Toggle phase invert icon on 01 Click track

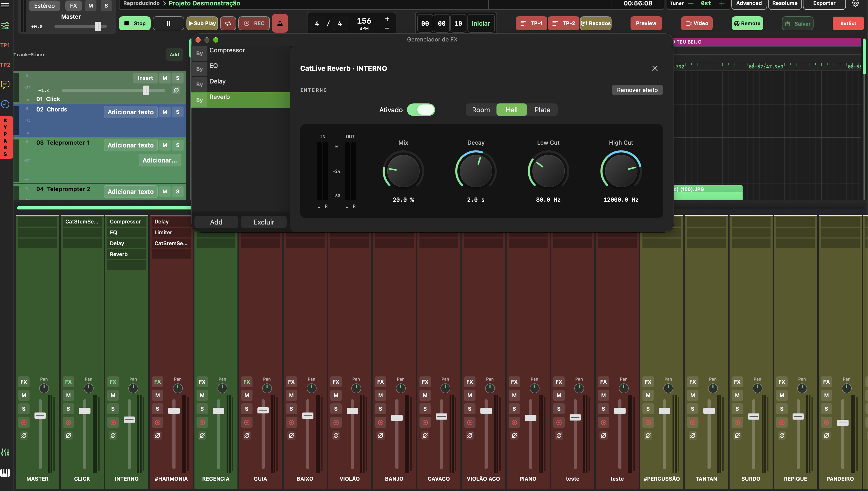176,90
